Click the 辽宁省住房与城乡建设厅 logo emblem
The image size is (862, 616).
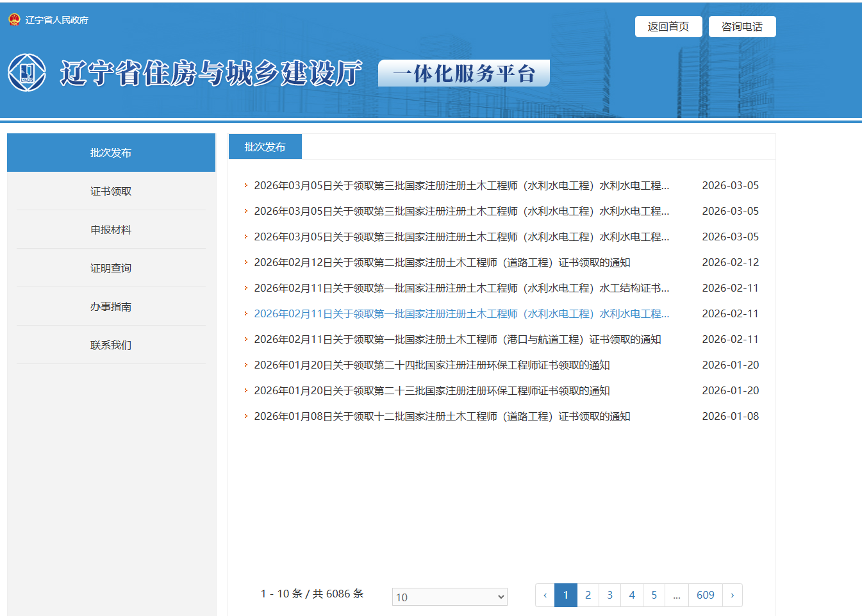(x=26, y=72)
